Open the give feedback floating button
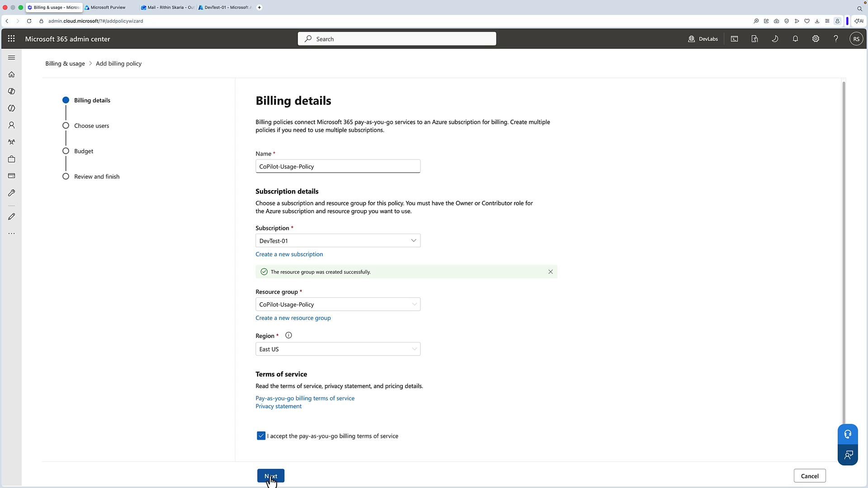 click(848, 455)
